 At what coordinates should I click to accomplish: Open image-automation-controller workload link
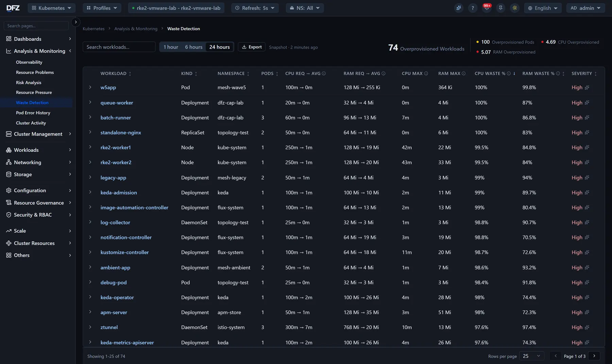pyautogui.click(x=134, y=207)
